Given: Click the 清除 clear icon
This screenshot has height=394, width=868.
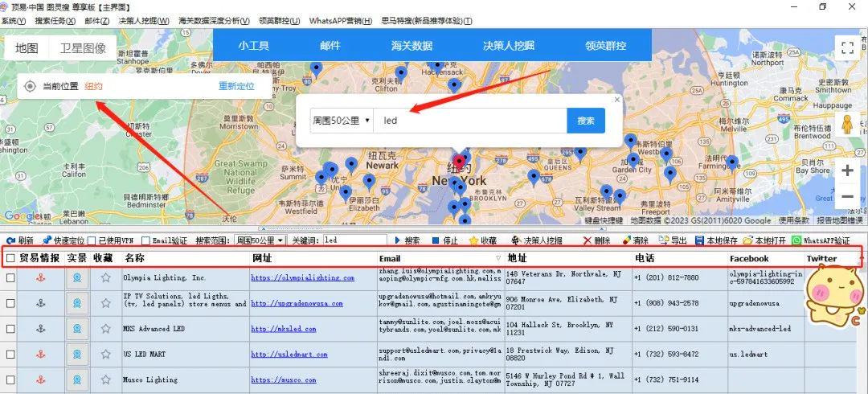Looking at the screenshot, I should [627, 240].
